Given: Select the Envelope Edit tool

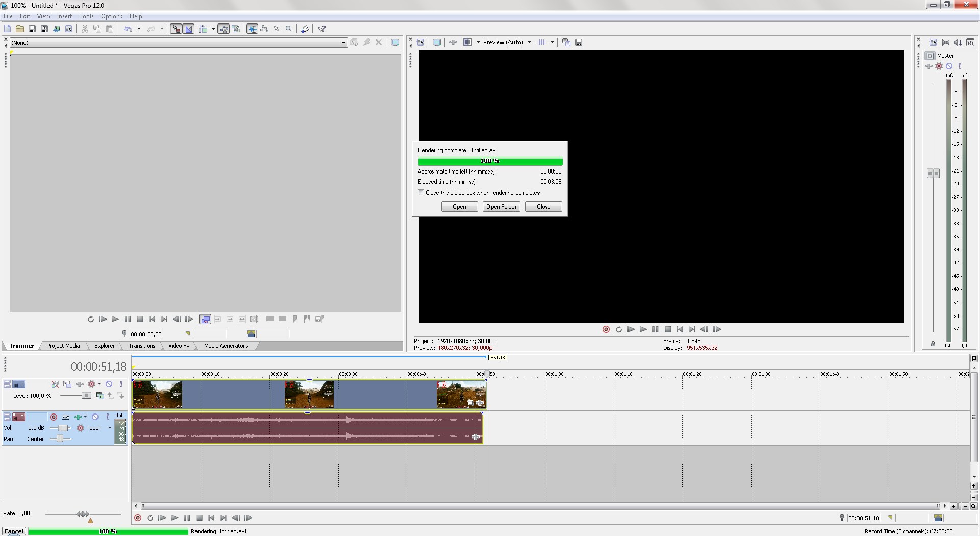Looking at the screenshot, I should (x=264, y=29).
